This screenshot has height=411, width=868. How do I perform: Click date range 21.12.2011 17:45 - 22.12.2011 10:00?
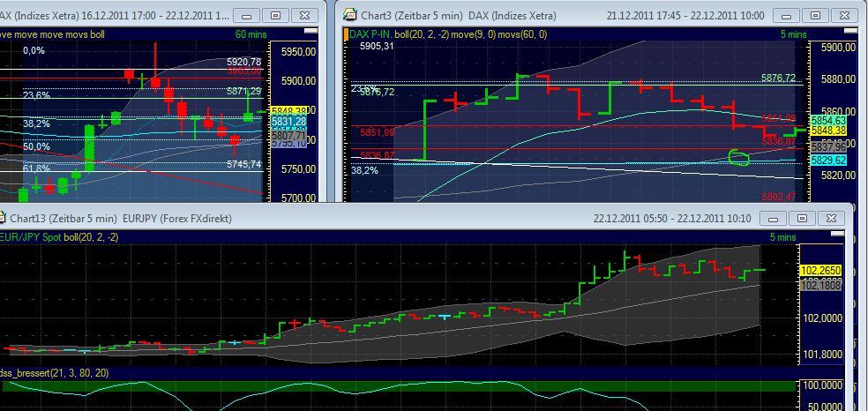[685, 16]
